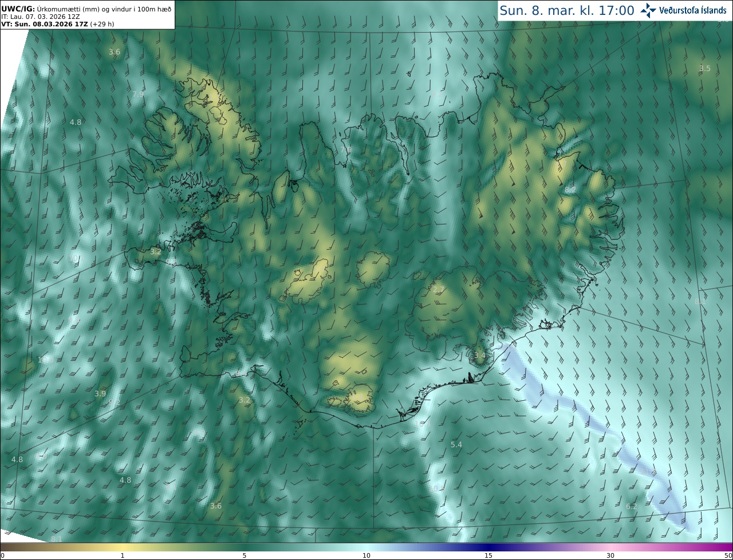Click the 3.9 value on the map
Screen dimensions: 733x560
pos(100,393)
